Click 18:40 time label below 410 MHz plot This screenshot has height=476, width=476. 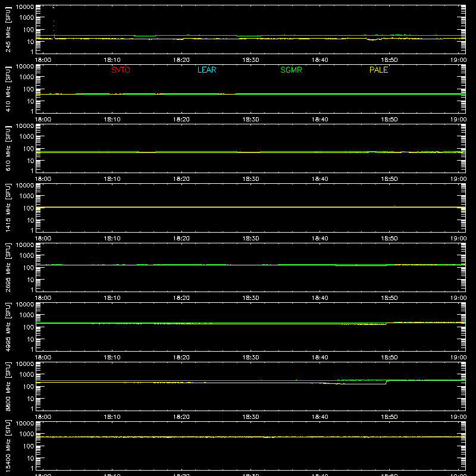[x=320, y=120]
